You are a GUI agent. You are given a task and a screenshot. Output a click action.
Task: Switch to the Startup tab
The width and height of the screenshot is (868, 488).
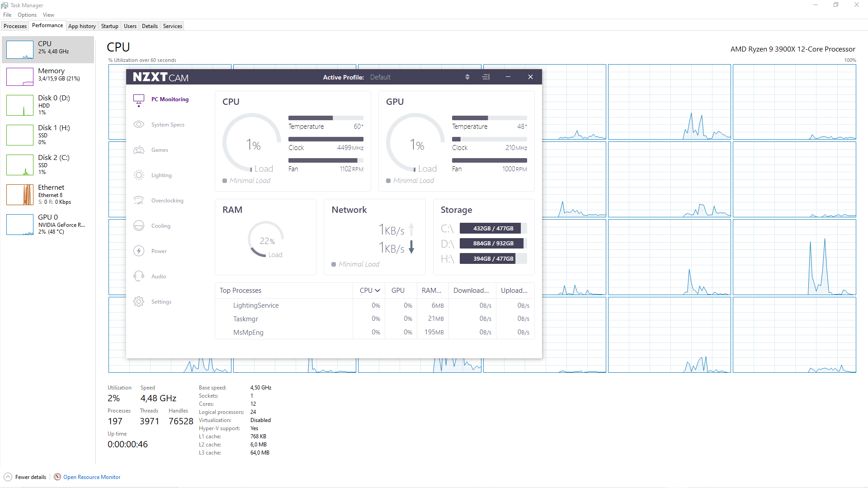[109, 26]
